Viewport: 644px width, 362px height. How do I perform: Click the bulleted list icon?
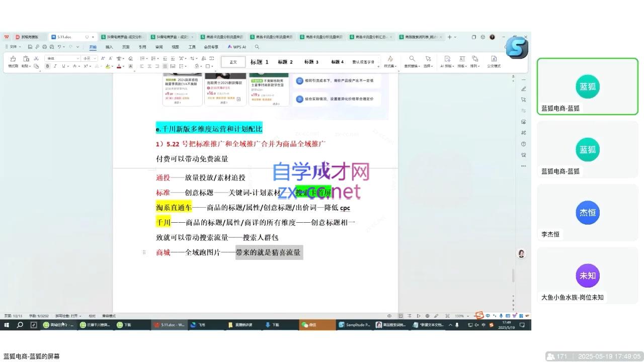tap(142, 58)
